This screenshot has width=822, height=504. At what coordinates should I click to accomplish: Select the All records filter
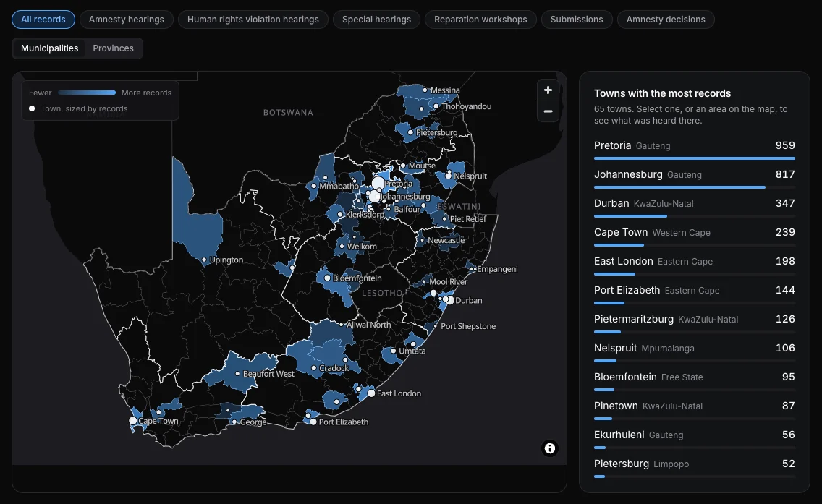click(43, 20)
